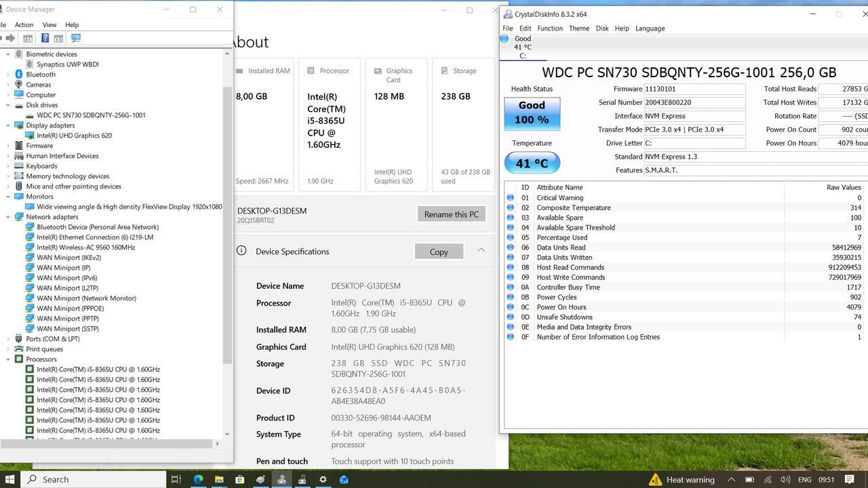Select the Synaptics UWP WBDI device

coord(68,64)
